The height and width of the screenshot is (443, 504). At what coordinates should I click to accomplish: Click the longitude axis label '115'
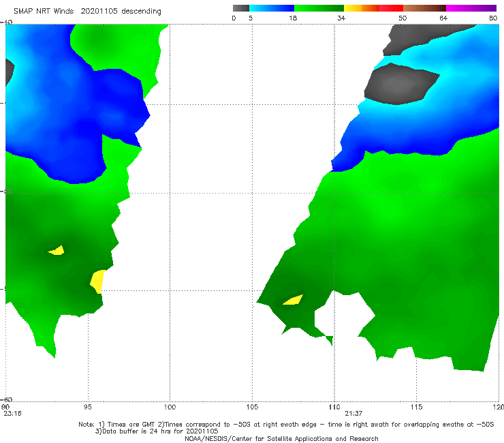pyautogui.click(x=417, y=407)
